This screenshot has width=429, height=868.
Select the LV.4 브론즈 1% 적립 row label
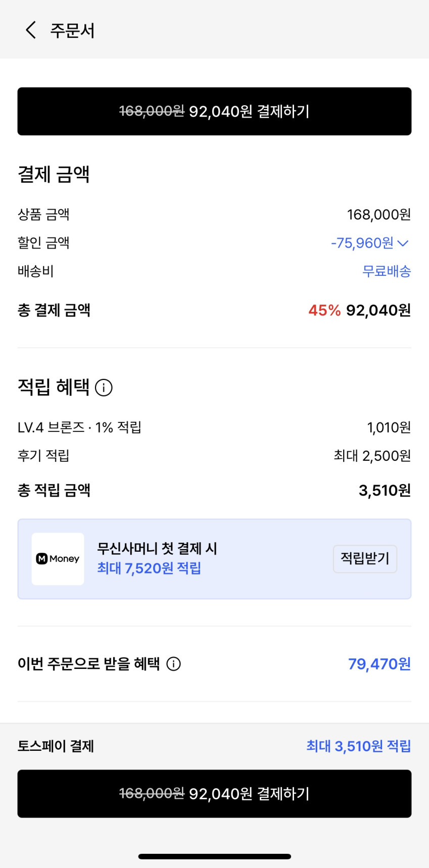point(79,427)
